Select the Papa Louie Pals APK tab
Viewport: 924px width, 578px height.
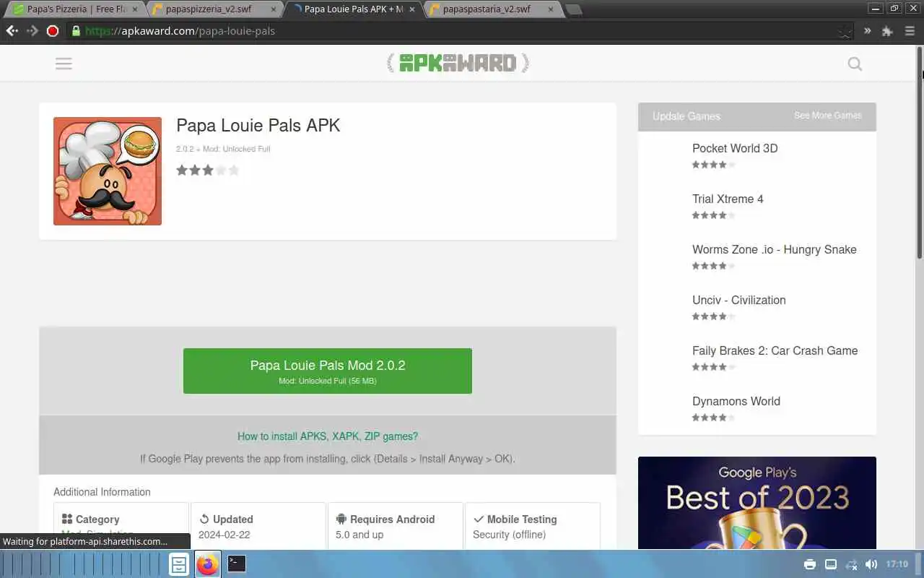[x=354, y=9]
